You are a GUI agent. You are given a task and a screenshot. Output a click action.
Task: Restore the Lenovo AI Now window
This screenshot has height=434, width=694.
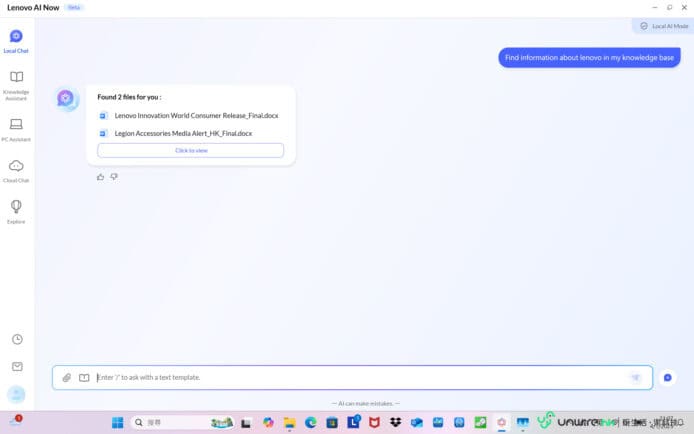coord(669,8)
